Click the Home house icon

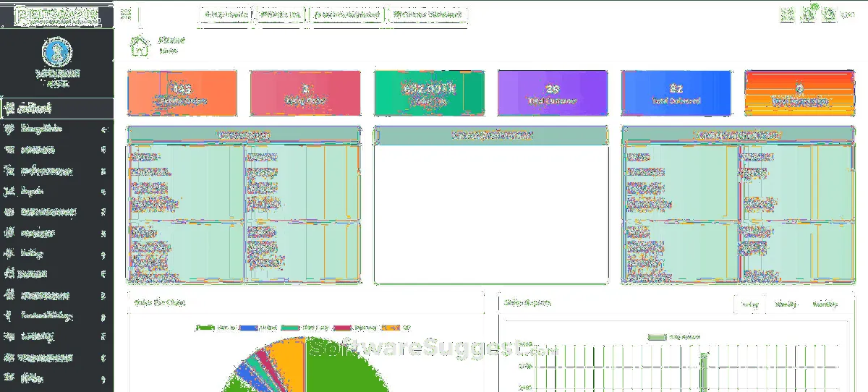click(x=139, y=46)
